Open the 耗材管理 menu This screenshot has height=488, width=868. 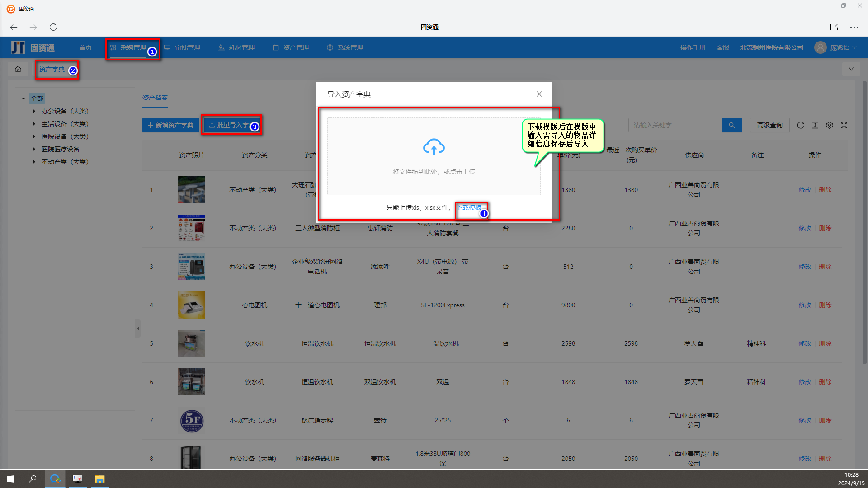click(x=236, y=47)
